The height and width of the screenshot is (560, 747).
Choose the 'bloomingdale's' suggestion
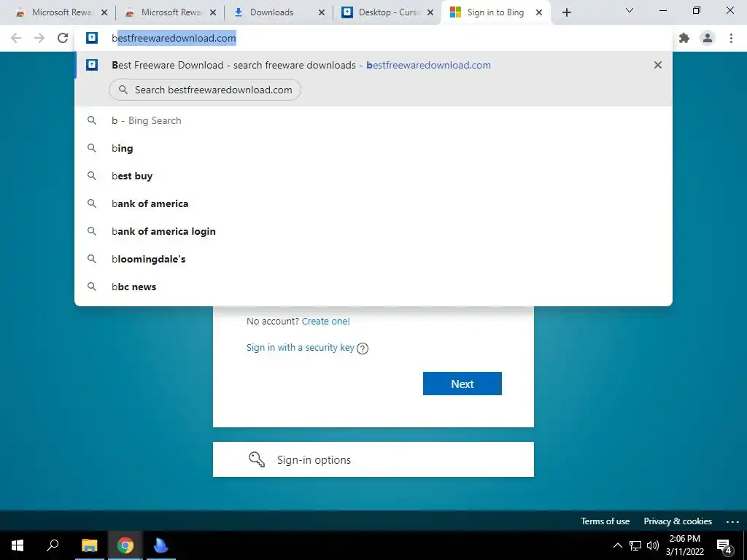tap(373, 259)
